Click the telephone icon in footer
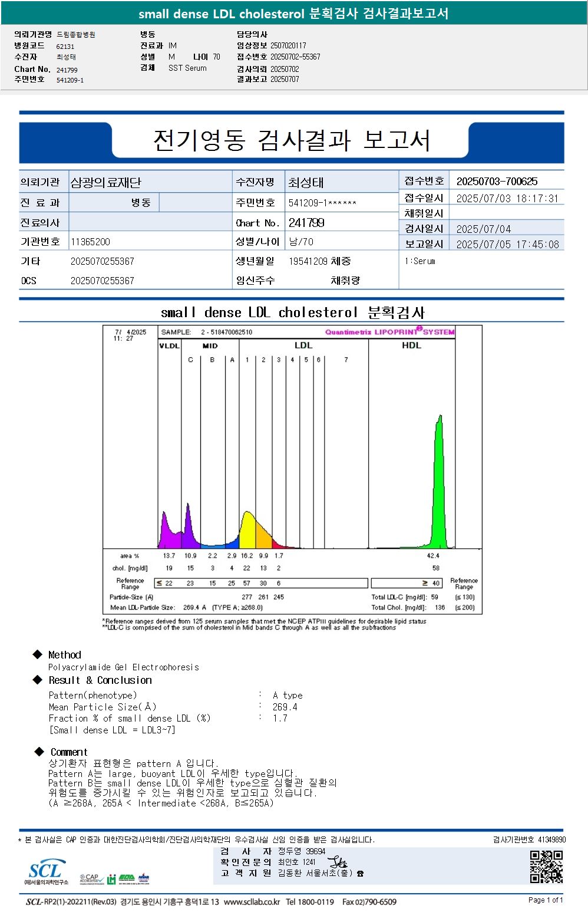Image resolution: width=588 pixels, height=922 pixels. point(361,874)
